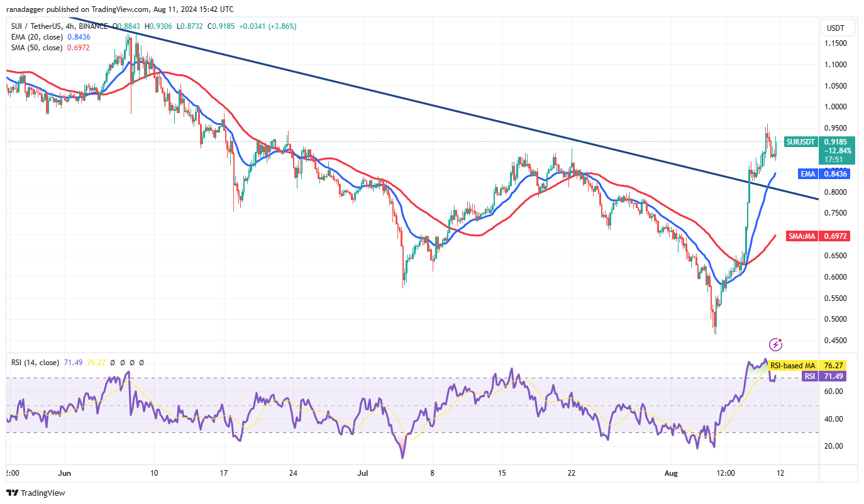Select the SMA (50, close) indicator legend
864x504 pixels.
point(36,48)
